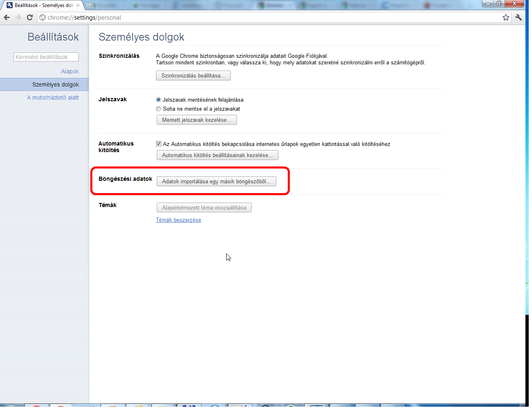The image size is (532, 410).
Task: Open the Alapok settings section
Action: tap(70, 71)
